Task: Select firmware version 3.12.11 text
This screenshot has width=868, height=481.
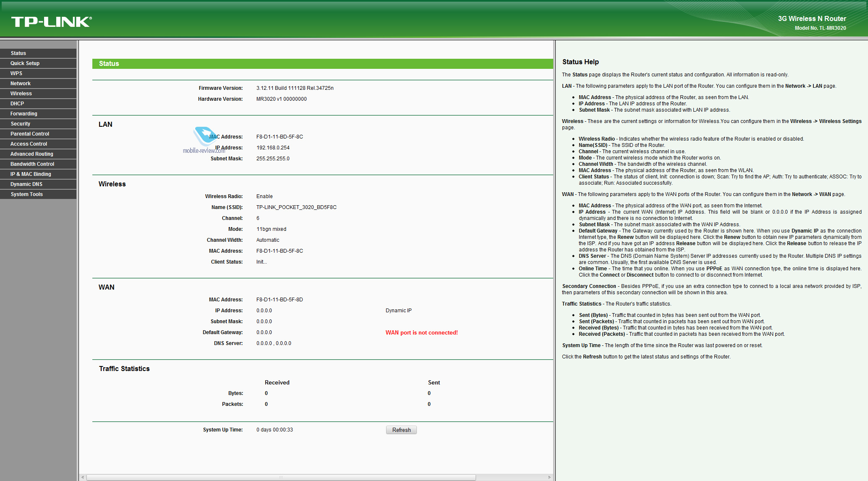Action: 295,88
